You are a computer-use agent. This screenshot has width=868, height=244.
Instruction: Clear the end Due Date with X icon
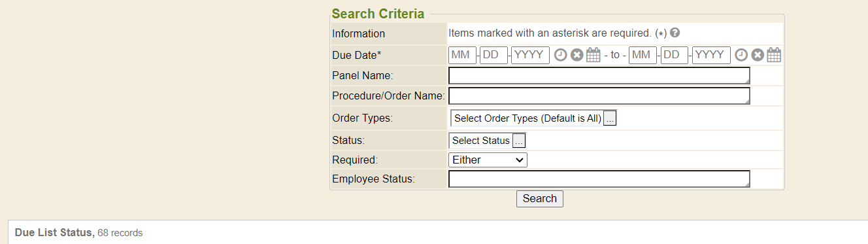click(x=757, y=55)
